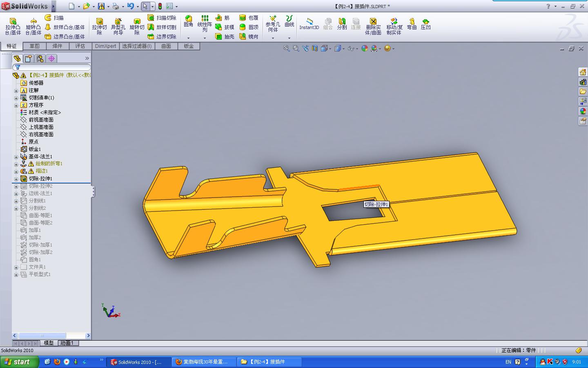This screenshot has height=368, width=588.
Task: Click the 压凹 indent tool
Action: (x=425, y=23)
